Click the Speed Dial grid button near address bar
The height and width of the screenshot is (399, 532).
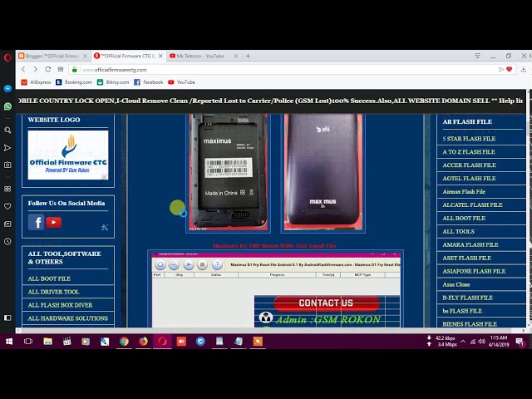(x=61, y=69)
